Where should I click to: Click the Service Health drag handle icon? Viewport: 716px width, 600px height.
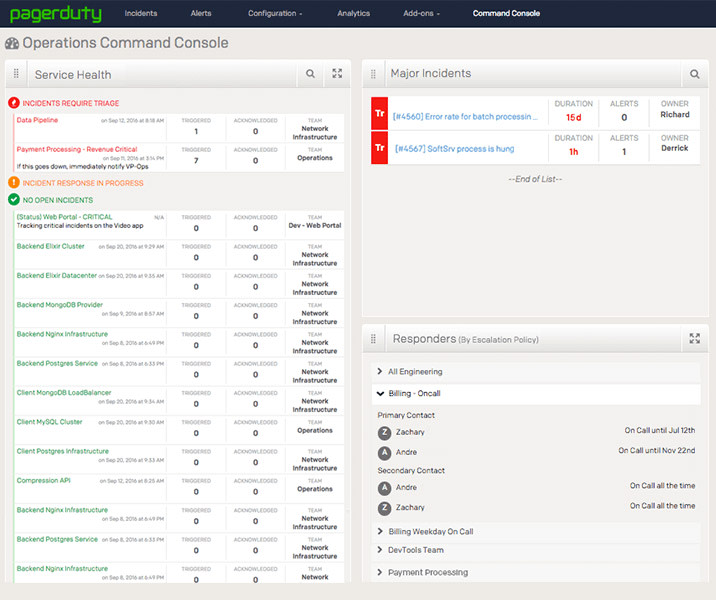tap(16, 74)
